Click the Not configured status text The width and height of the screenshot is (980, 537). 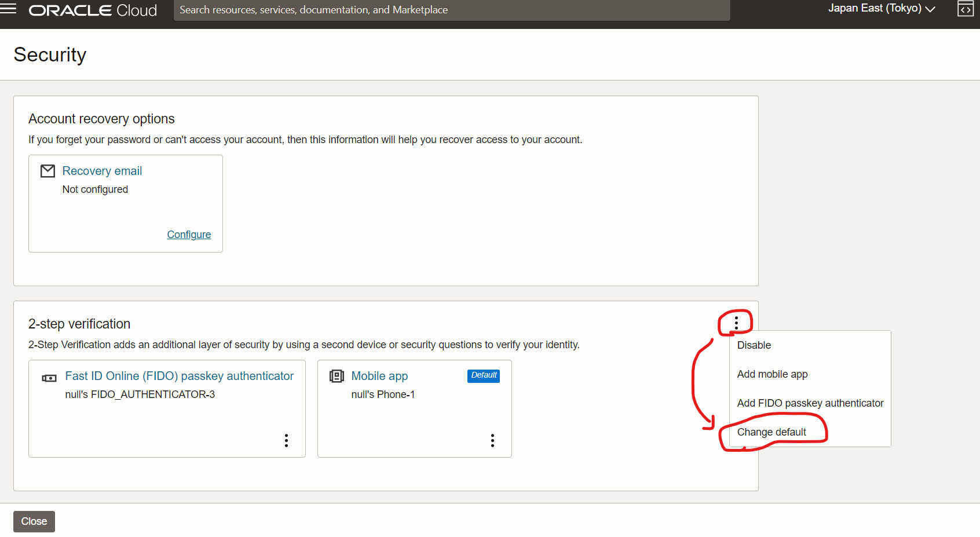[x=95, y=189]
